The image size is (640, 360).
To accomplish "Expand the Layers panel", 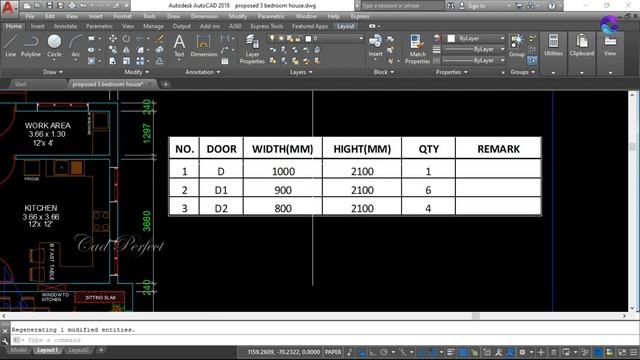I will pyautogui.click(x=301, y=72).
